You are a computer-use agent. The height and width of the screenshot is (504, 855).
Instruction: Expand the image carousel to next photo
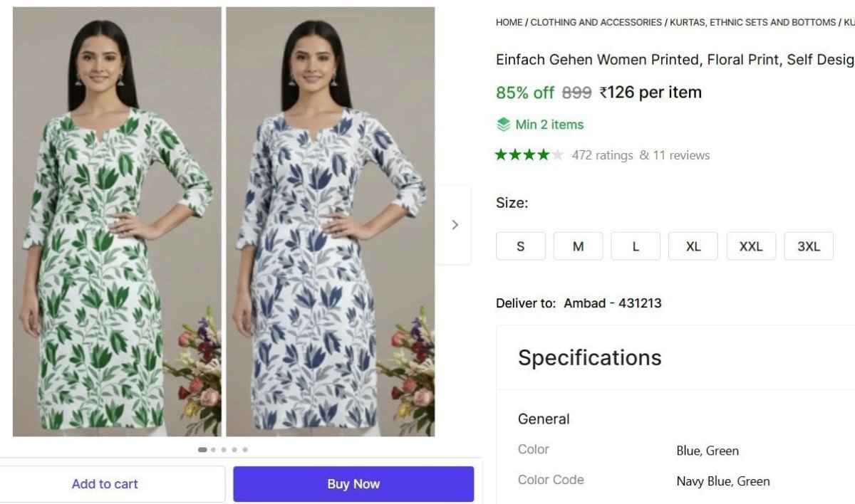[455, 224]
